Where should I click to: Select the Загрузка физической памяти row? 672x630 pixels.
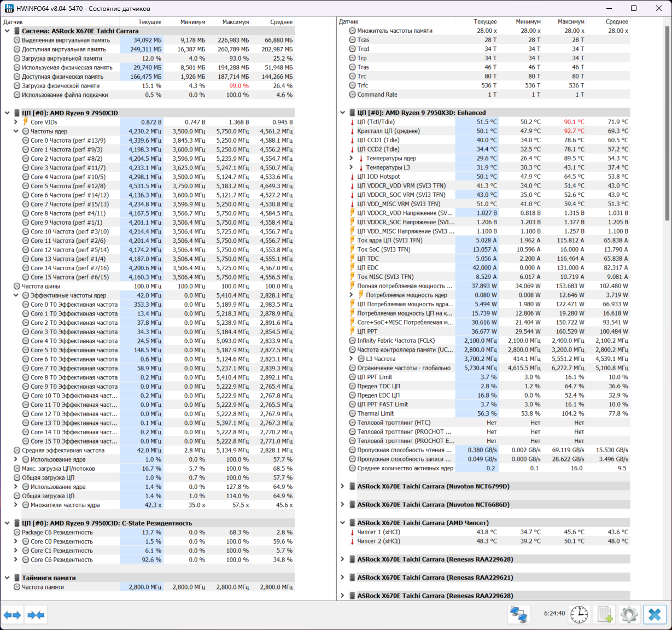tap(148, 86)
